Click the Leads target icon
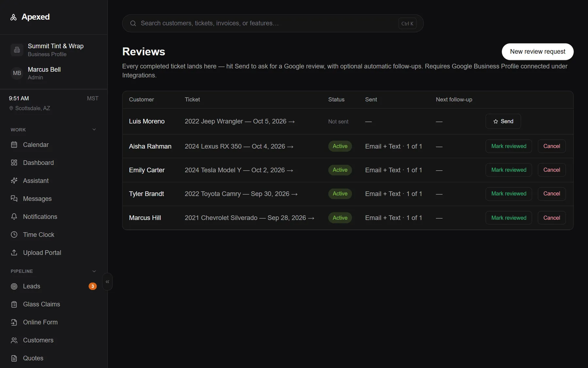 click(14, 286)
